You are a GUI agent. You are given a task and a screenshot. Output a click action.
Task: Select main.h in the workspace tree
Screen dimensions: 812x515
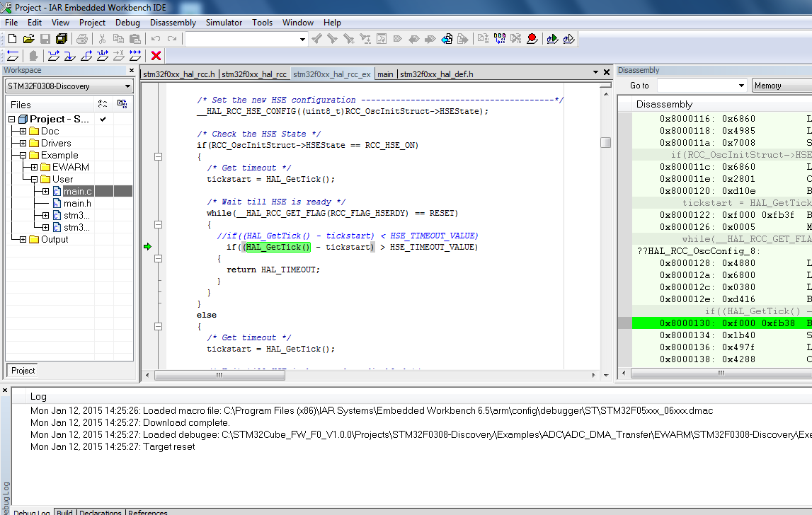tap(77, 204)
